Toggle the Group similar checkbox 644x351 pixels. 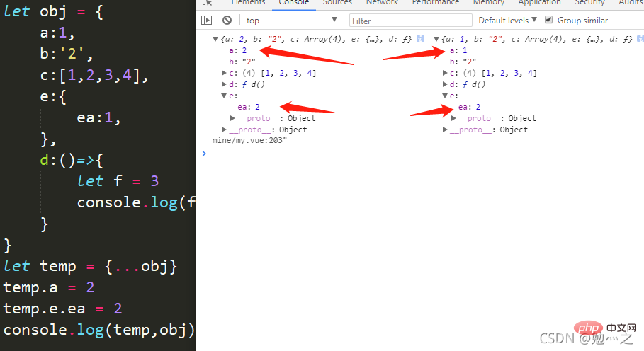[x=549, y=20]
